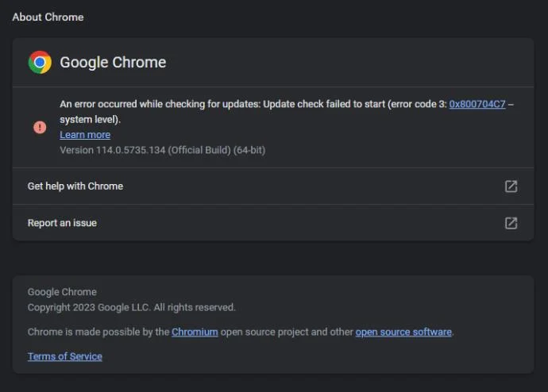Open the Terms of Service link

tap(65, 356)
